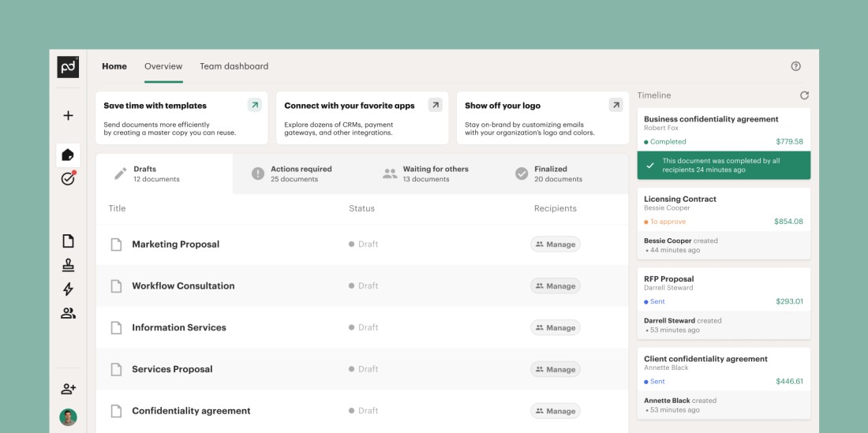This screenshot has width=868, height=433.
Task: Click the invite user icon in sidebar
Action: pos(68,389)
